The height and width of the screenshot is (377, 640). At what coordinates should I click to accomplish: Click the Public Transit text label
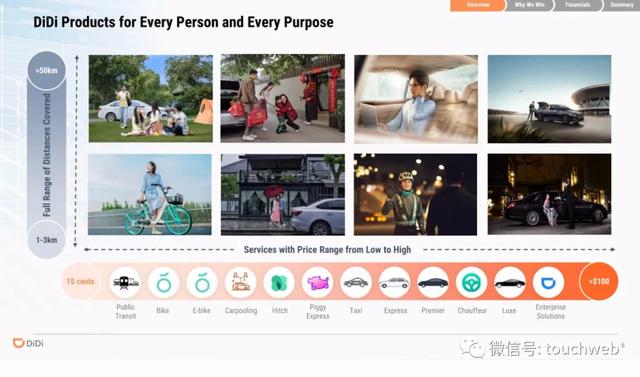click(126, 311)
